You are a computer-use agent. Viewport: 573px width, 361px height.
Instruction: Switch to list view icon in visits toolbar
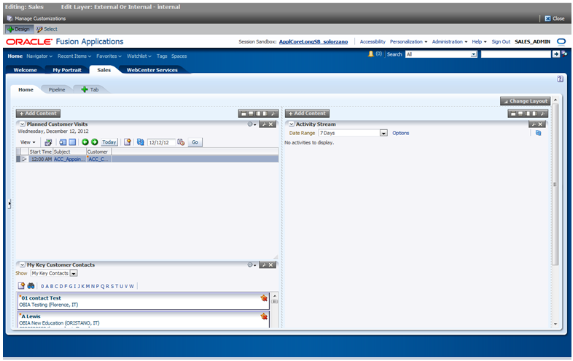[72, 142]
